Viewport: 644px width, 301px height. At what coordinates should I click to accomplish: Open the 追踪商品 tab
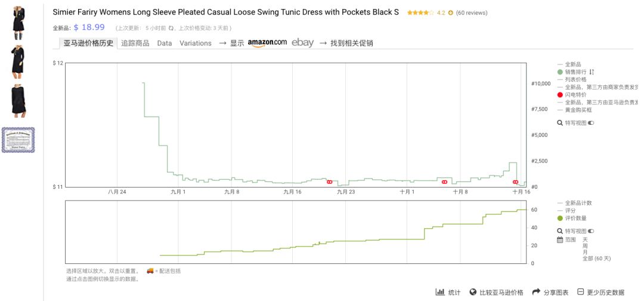pyautogui.click(x=135, y=43)
